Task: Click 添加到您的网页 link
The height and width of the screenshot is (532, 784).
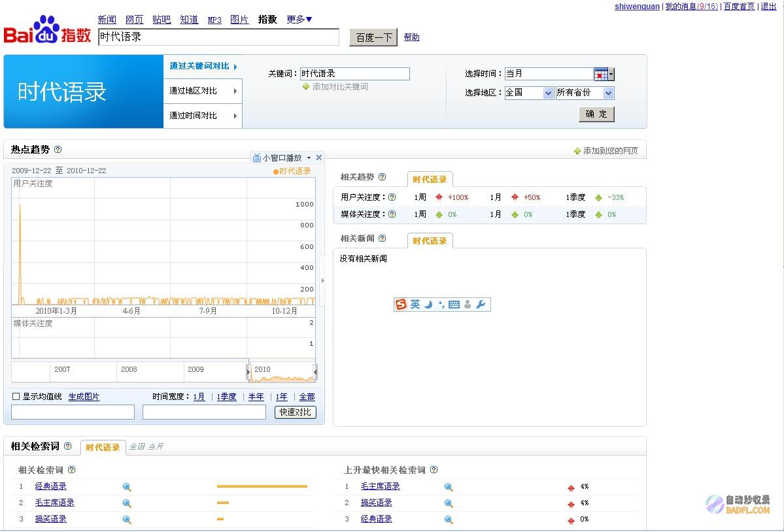Action: coord(606,151)
